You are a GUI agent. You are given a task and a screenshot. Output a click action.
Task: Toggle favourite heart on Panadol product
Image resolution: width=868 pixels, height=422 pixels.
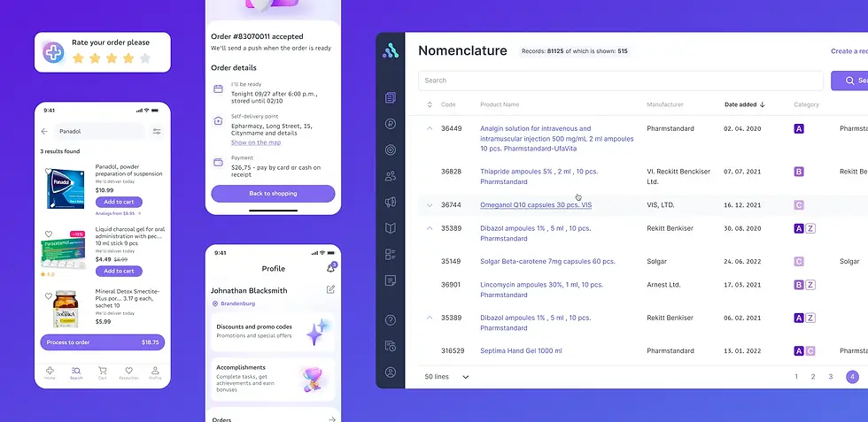[x=48, y=172]
